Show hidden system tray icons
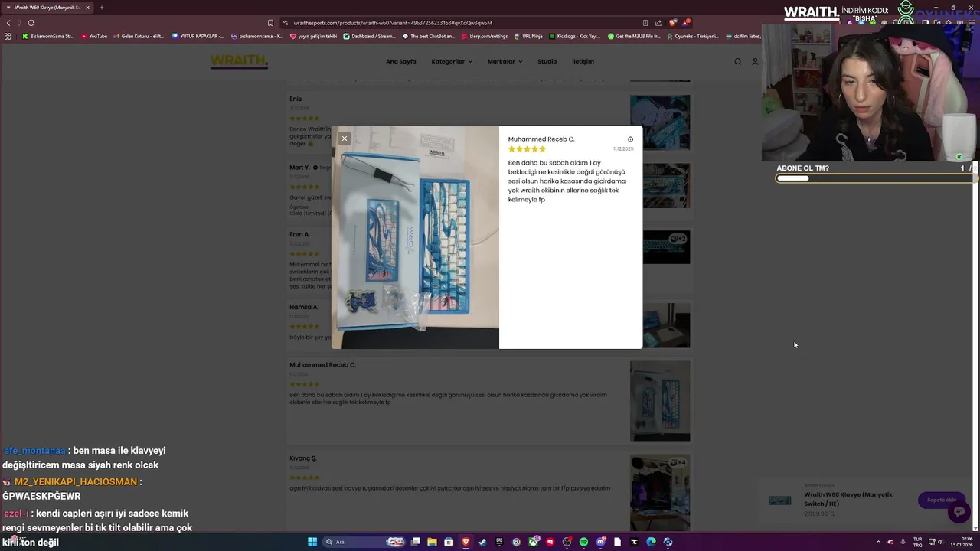The image size is (980, 551). tap(880, 542)
